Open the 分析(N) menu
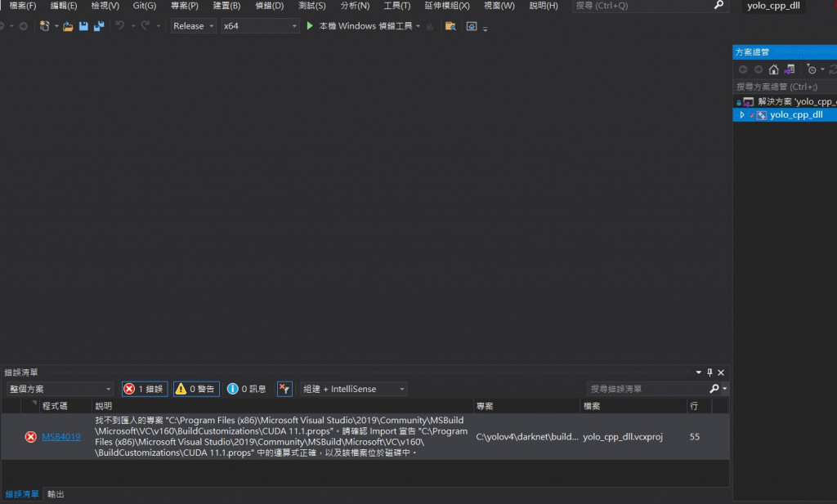The height and width of the screenshot is (504, 837). tap(355, 6)
